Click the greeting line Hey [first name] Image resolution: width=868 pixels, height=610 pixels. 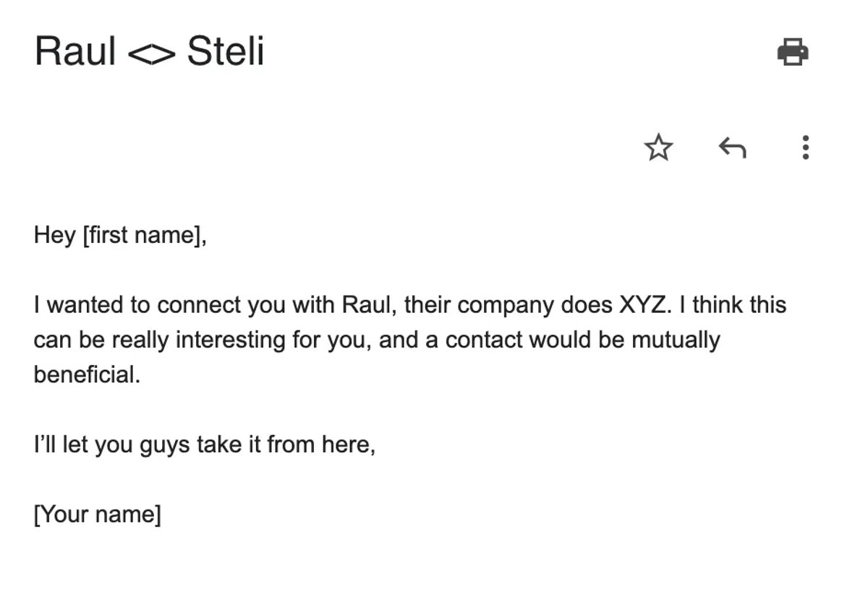(120, 236)
